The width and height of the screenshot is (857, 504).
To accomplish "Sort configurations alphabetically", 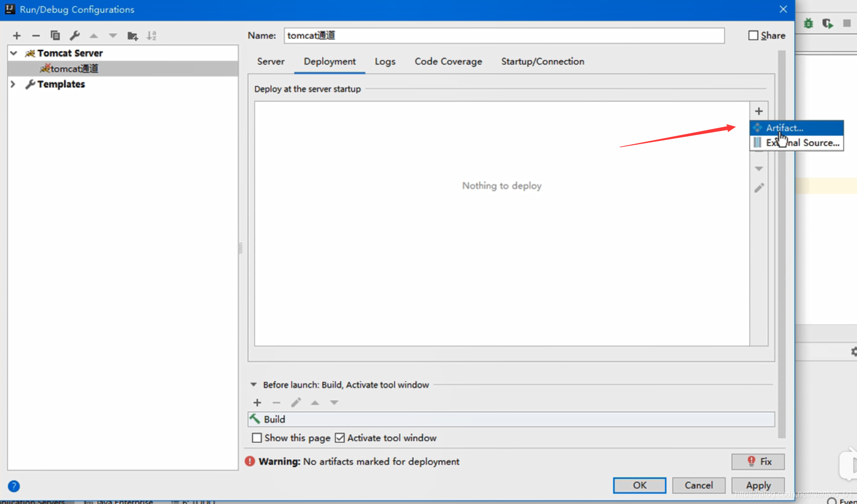I will (x=152, y=36).
